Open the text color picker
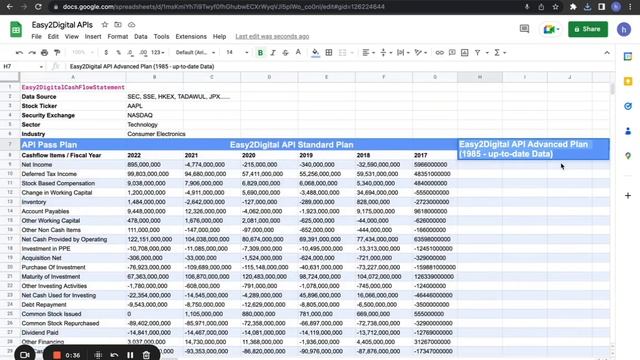 (298, 53)
